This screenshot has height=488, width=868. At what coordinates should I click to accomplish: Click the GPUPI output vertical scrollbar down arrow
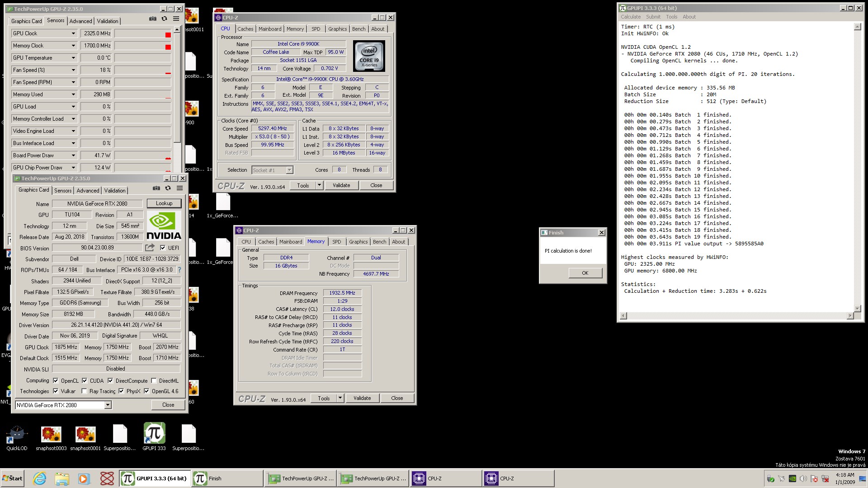point(857,309)
